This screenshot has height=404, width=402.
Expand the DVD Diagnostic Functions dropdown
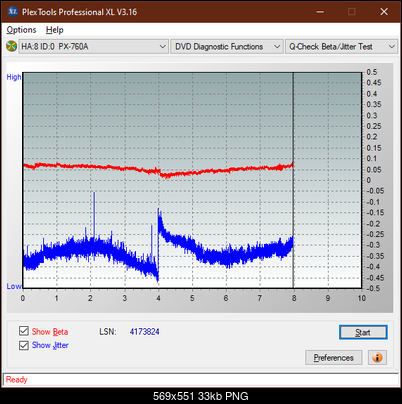pyautogui.click(x=227, y=47)
